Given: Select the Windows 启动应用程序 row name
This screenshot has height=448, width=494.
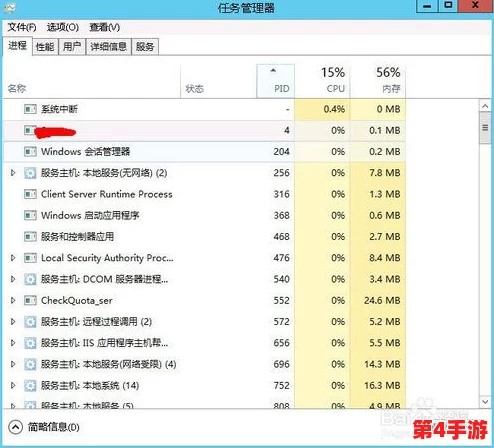Looking at the screenshot, I should 90,215.
